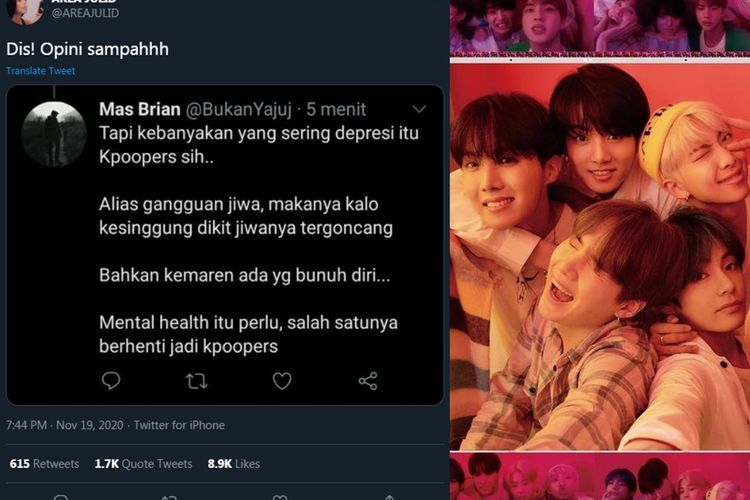Expand the quoted tweet options chevron
750x500 pixels.
pos(419,110)
